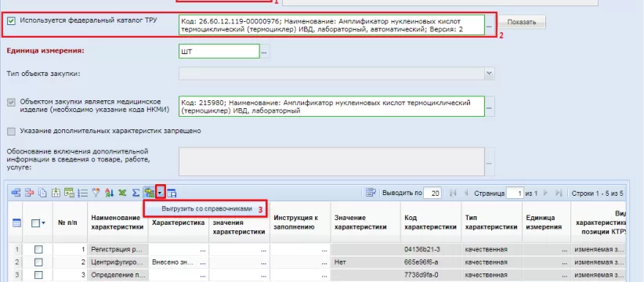Check the row 3 'Определение п...' checkbox

click(38, 275)
